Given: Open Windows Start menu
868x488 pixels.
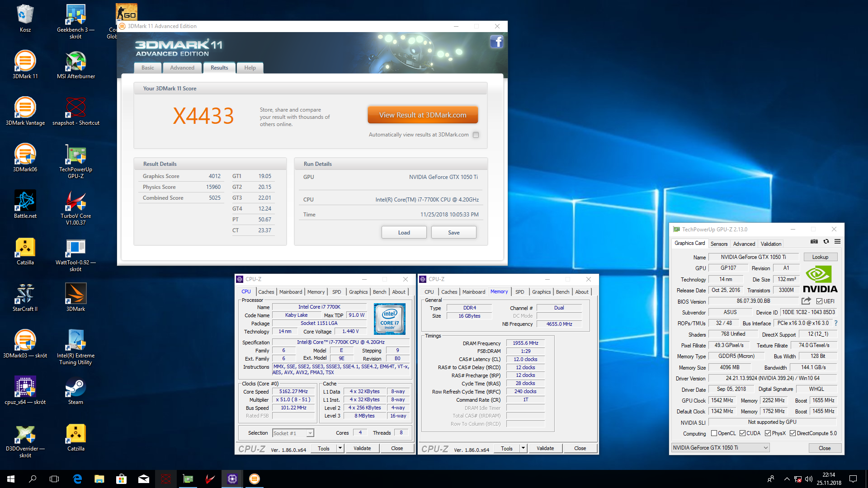Looking at the screenshot, I should [x=11, y=479].
